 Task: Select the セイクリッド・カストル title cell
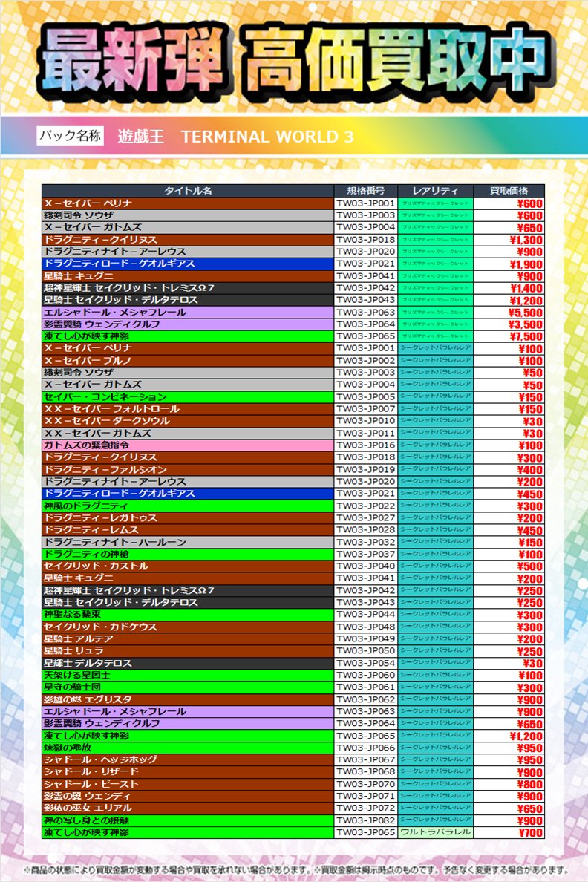pyautogui.click(x=188, y=566)
